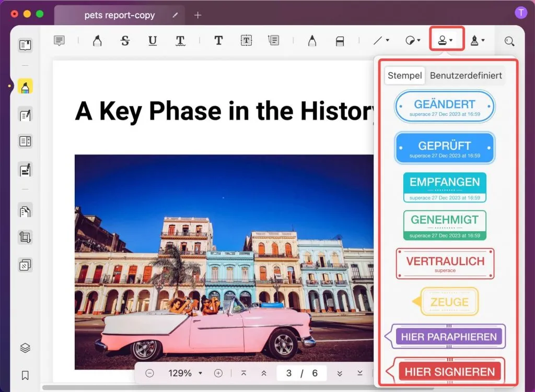Choose the GEÄNDERT stamp

445,106
